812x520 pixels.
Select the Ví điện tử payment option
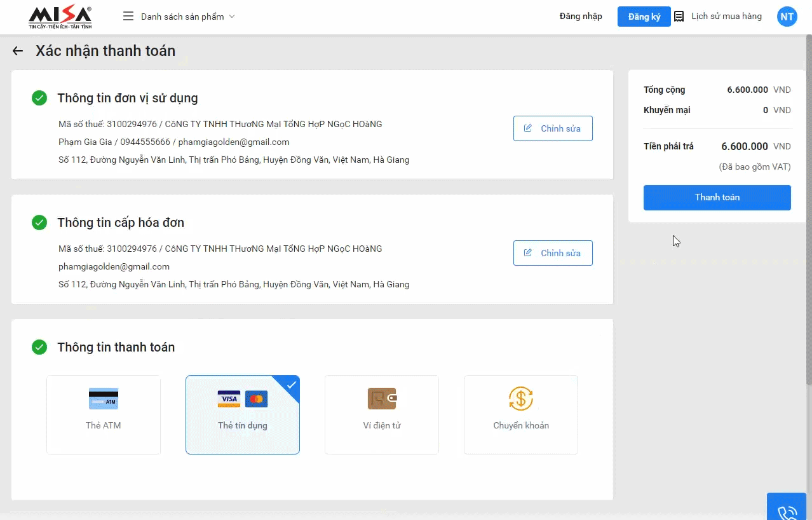pos(382,425)
